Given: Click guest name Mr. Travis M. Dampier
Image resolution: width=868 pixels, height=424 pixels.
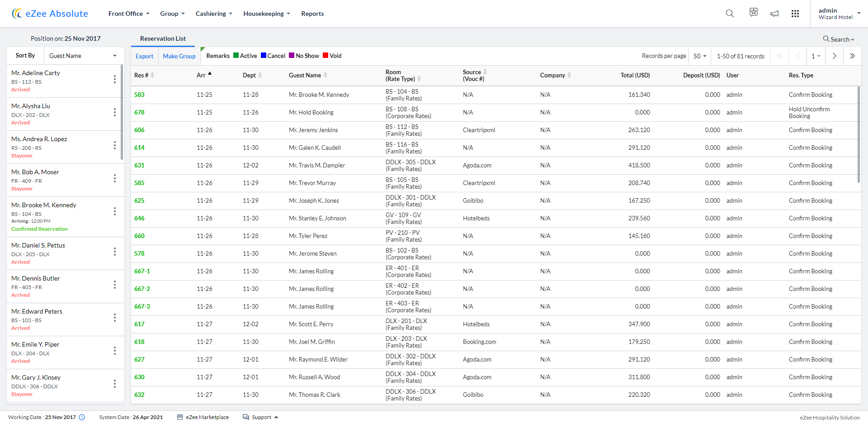Looking at the screenshot, I should pyautogui.click(x=317, y=165).
